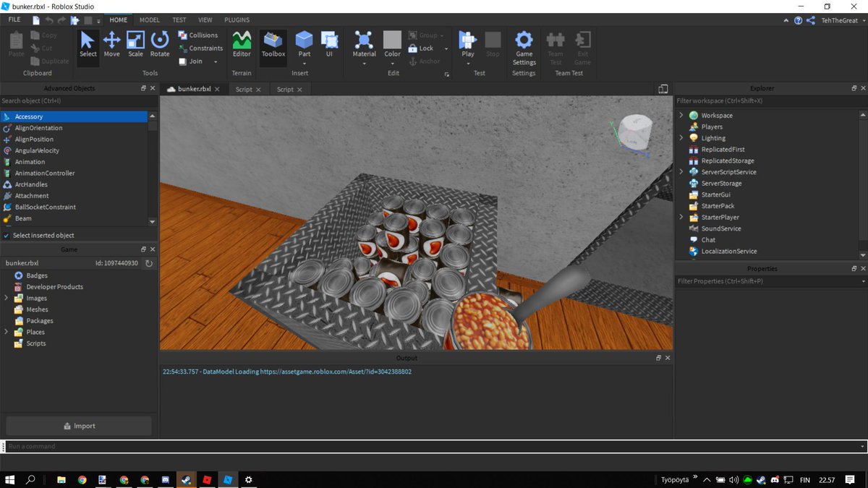Switch to the PLUGINS ribbon tab
Screen dimensions: 868x488
pos(237,20)
